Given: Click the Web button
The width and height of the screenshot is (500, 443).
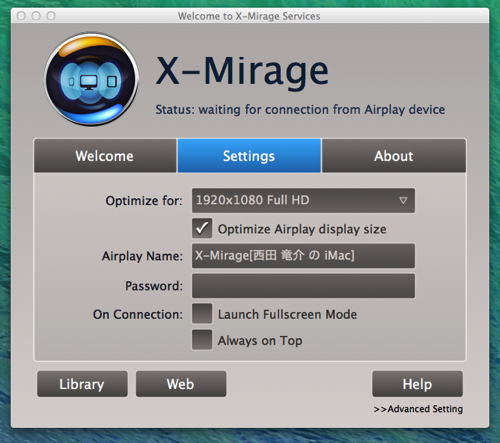Looking at the screenshot, I should (181, 384).
